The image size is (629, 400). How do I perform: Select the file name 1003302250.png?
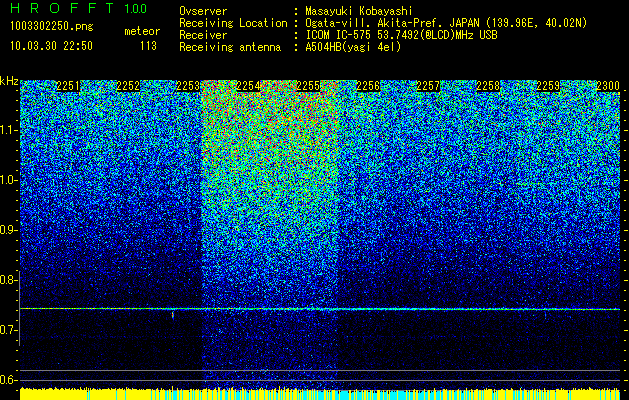pos(52,26)
